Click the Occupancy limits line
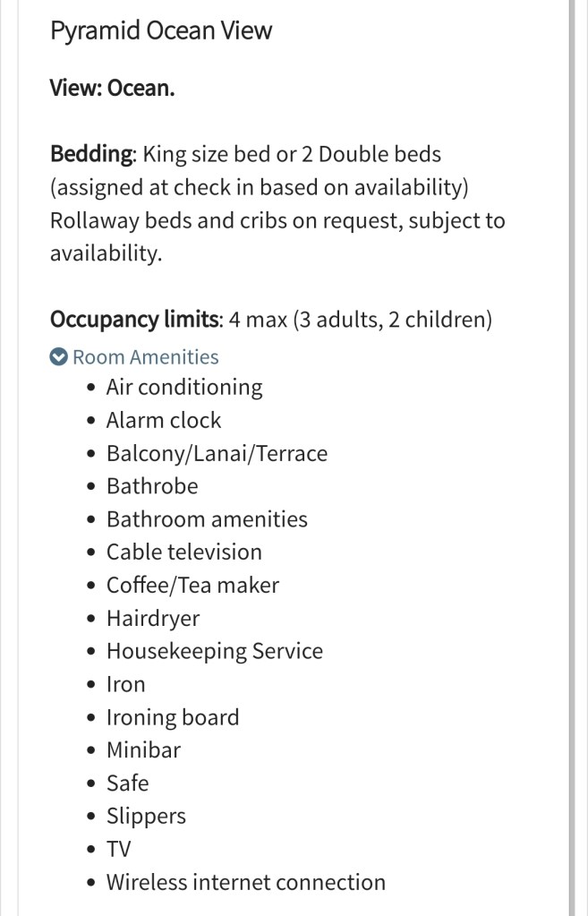This screenshot has width=588, height=916. point(271,320)
